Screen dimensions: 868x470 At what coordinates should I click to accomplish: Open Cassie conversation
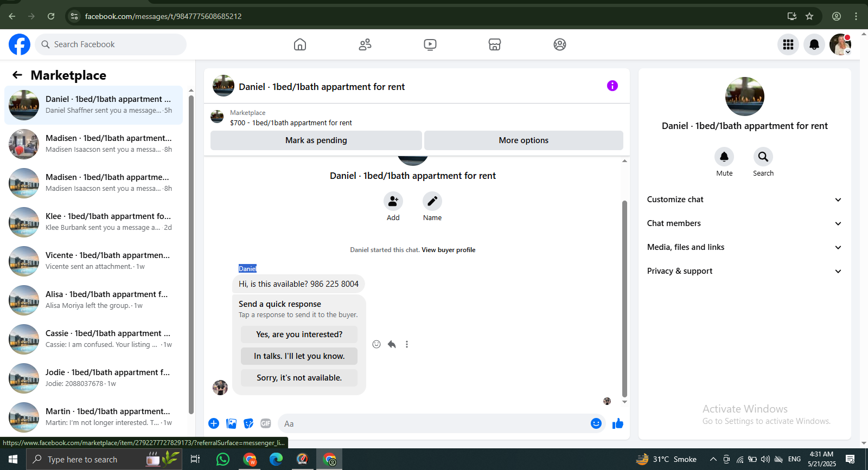tap(94, 339)
